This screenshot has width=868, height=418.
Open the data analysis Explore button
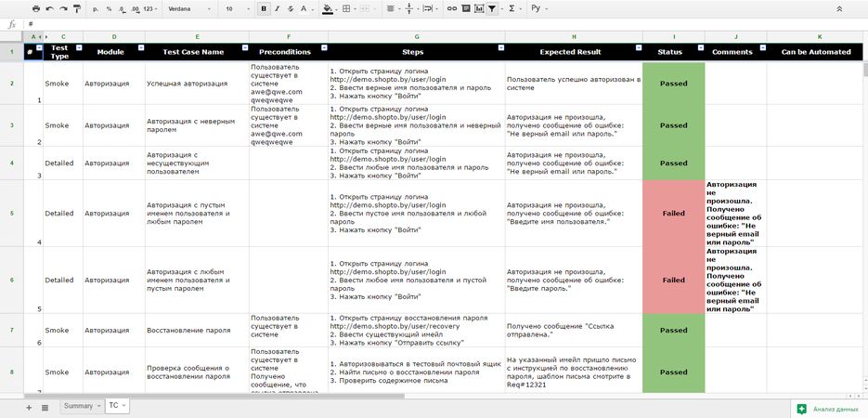pos(828,408)
